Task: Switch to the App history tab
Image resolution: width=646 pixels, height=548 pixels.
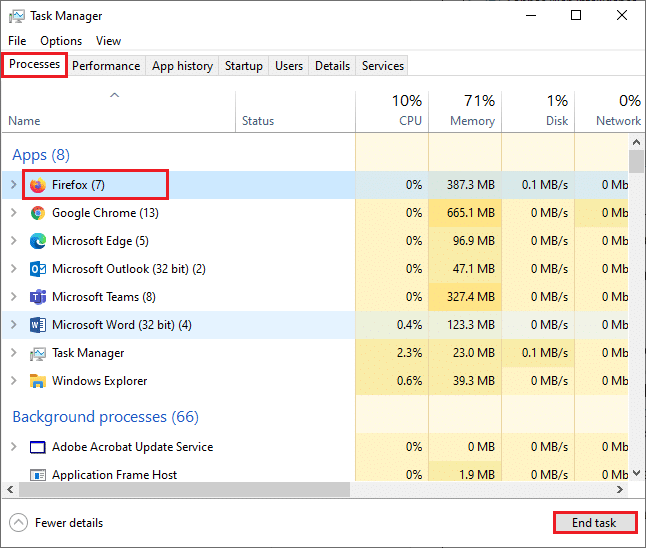Action: coord(182,66)
